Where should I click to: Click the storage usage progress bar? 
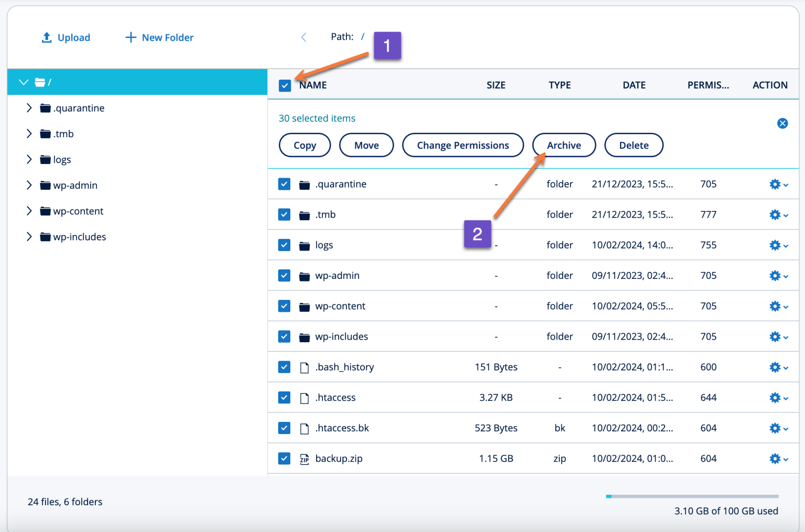click(692, 496)
